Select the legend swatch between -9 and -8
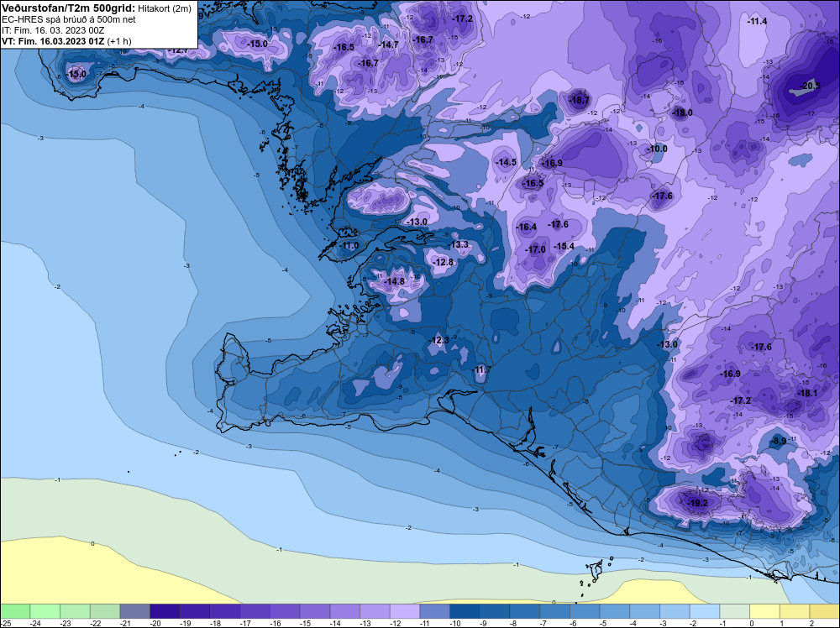Screen dimensions: 840x628 pos(495,611)
